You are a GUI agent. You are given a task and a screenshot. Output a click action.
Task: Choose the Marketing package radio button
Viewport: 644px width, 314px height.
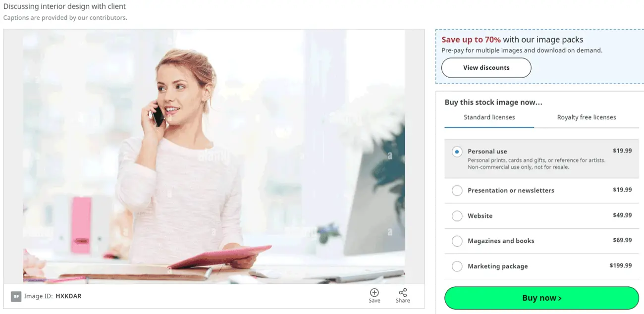point(457,266)
